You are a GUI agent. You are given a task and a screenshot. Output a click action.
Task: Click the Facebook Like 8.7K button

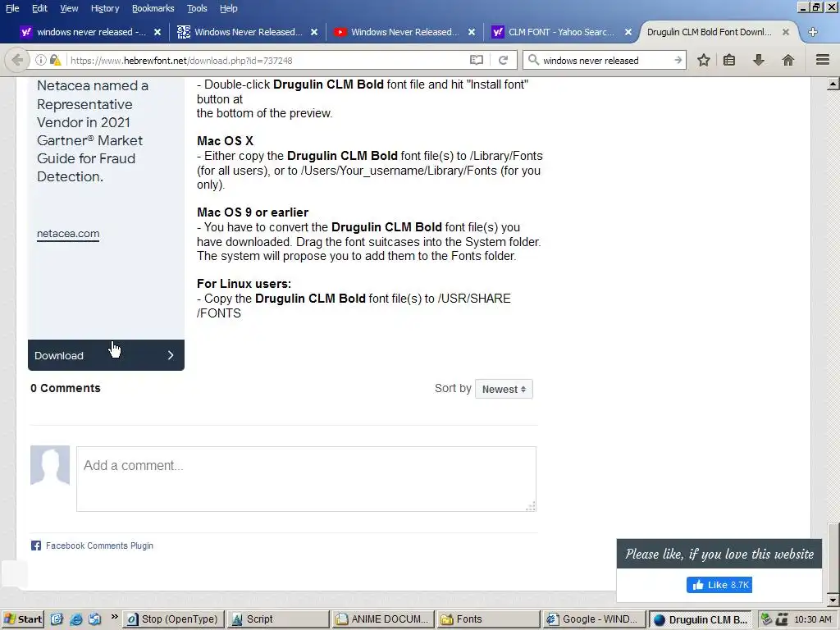point(719,584)
